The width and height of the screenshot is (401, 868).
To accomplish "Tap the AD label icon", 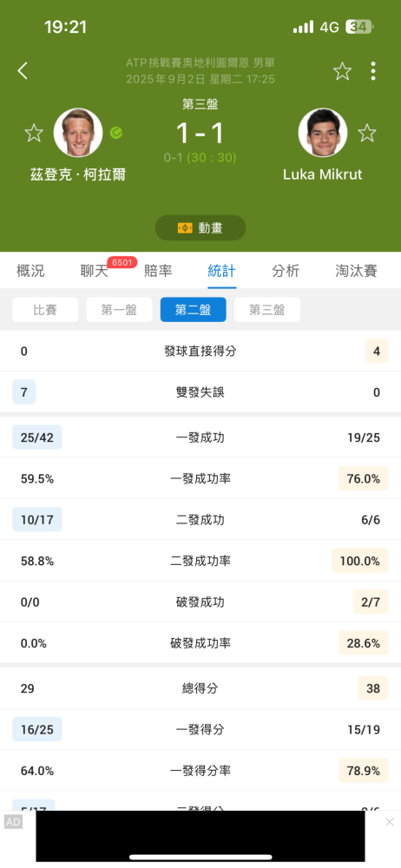I will [13, 822].
